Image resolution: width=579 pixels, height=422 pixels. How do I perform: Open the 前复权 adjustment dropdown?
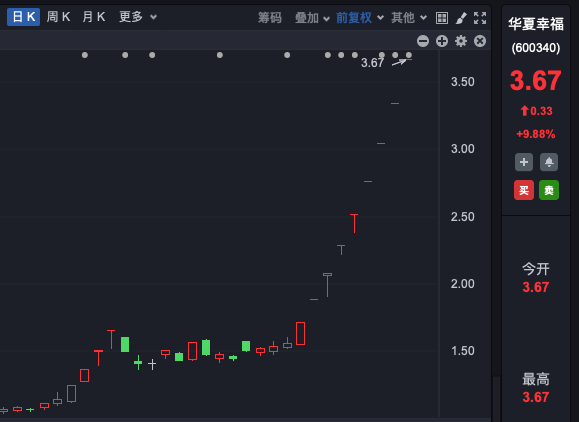coord(360,18)
